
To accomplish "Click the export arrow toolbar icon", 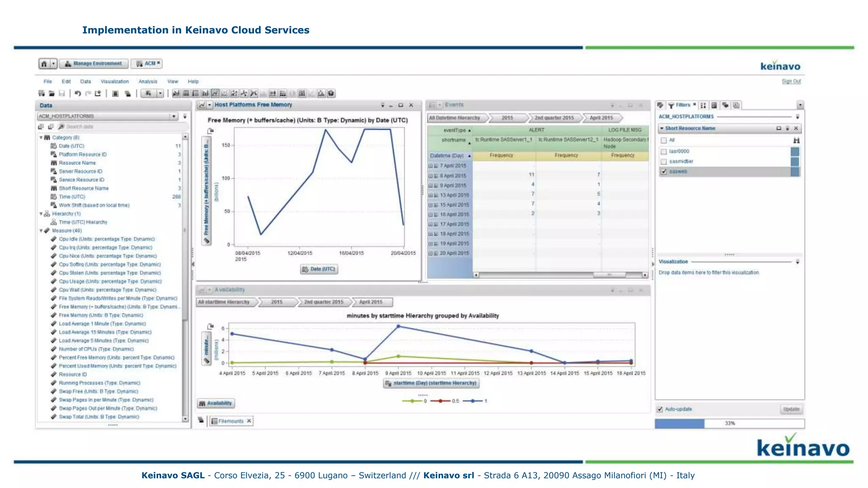I will 98,93.
